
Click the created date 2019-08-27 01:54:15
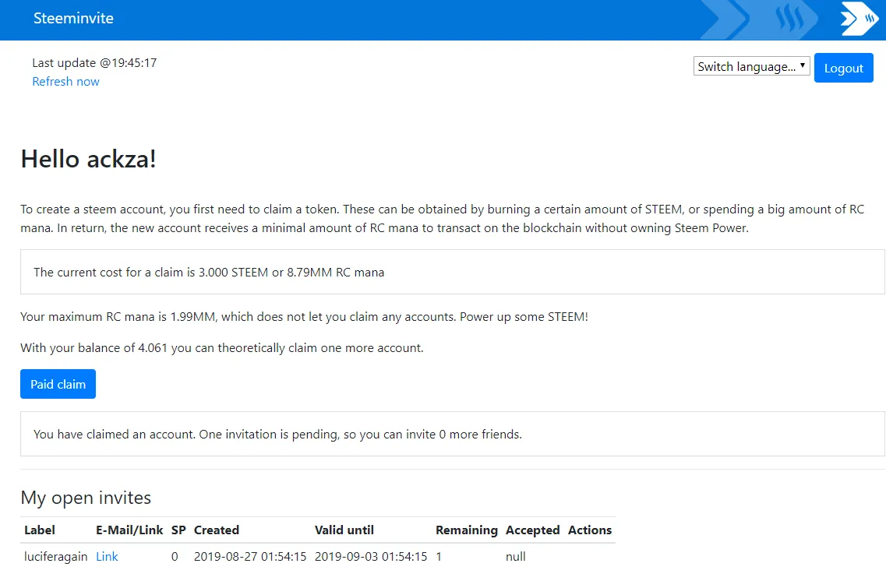(x=250, y=556)
